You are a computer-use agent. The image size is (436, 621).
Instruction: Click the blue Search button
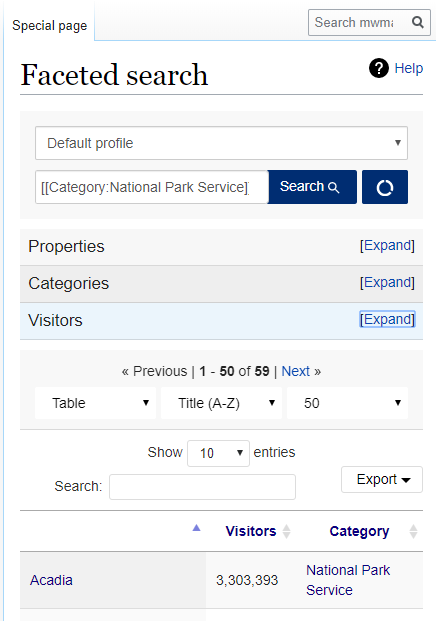pyautogui.click(x=312, y=187)
